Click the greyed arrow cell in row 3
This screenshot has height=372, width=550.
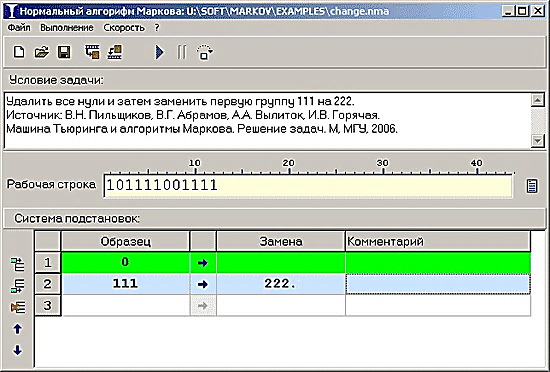pyautogui.click(x=203, y=306)
